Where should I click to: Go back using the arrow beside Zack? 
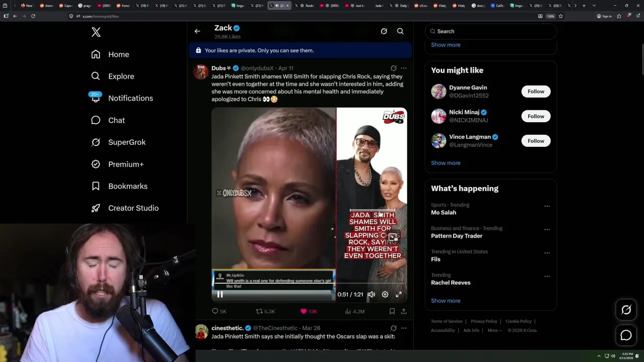click(x=197, y=31)
